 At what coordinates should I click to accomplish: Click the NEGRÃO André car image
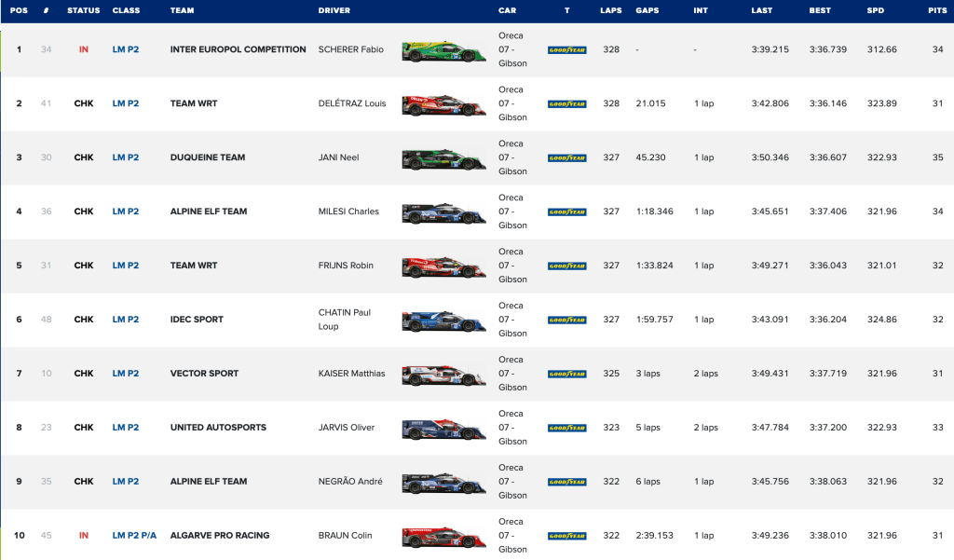point(444,484)
